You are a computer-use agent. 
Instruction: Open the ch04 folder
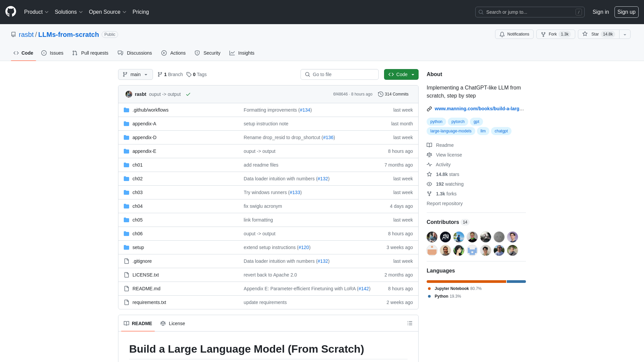(x=138, y=206)
